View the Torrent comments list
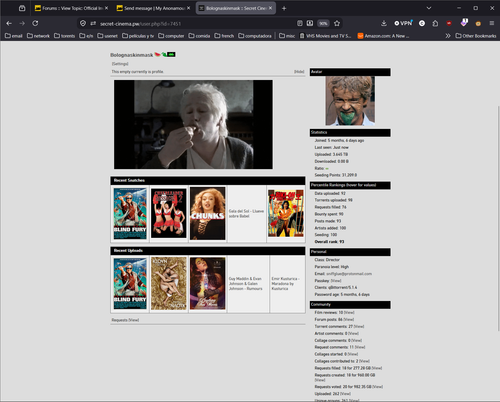The image size is (500, 402). coord(359,326)
